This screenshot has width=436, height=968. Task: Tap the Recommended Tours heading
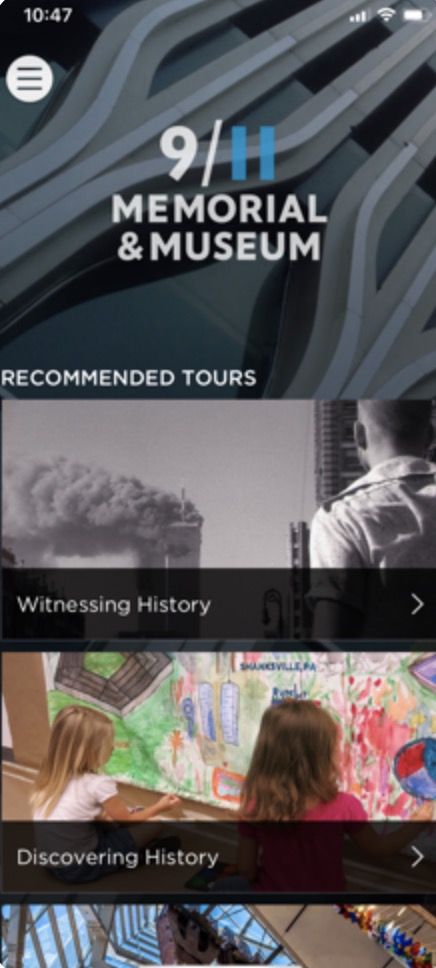pos(128,378)
